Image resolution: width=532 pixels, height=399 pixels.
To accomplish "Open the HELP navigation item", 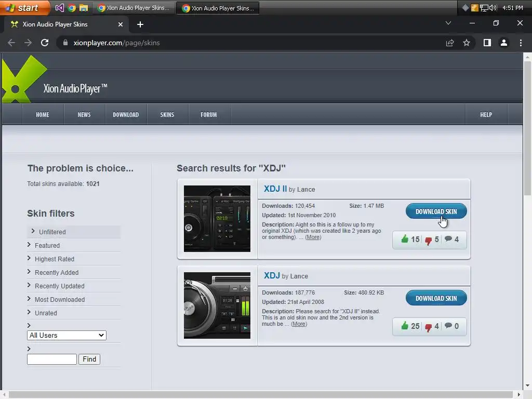I will (x=486, y=115).
